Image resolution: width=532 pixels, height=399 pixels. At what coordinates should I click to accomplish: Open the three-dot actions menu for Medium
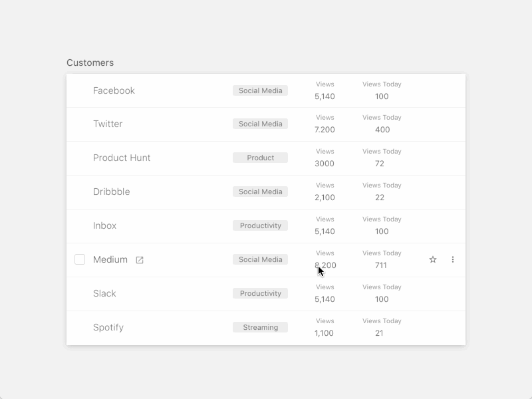pos(453,259)
